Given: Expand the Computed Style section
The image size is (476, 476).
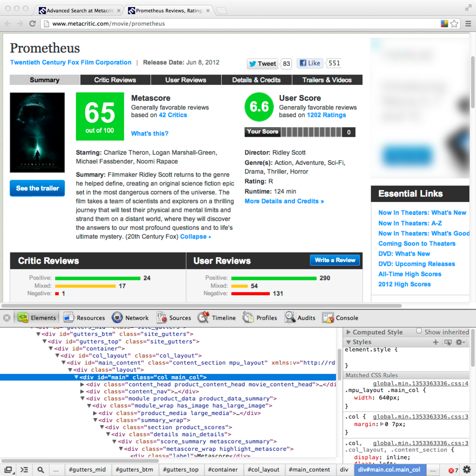Looking at the screenshot, I should [348, 332].
